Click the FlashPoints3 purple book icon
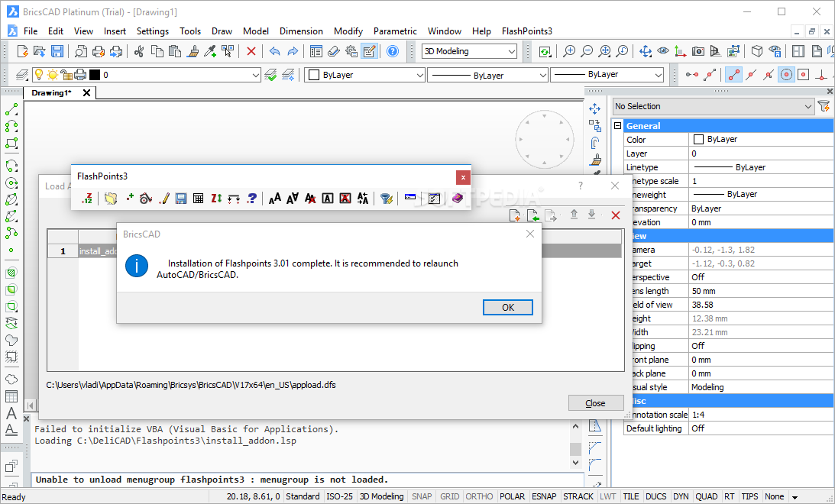This screenshot has width=835, height=504. coord(458,199)
